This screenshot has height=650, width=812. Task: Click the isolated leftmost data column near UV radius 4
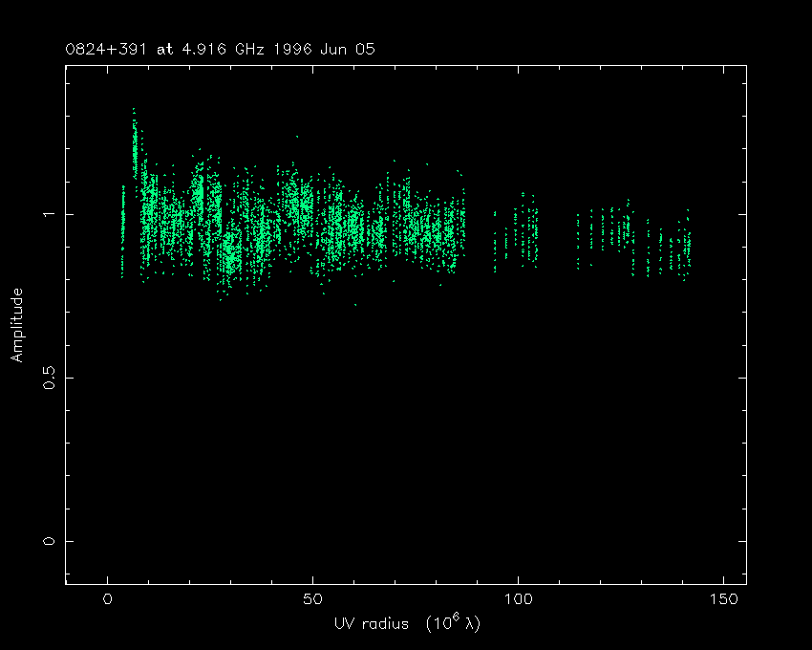[122, 229]
